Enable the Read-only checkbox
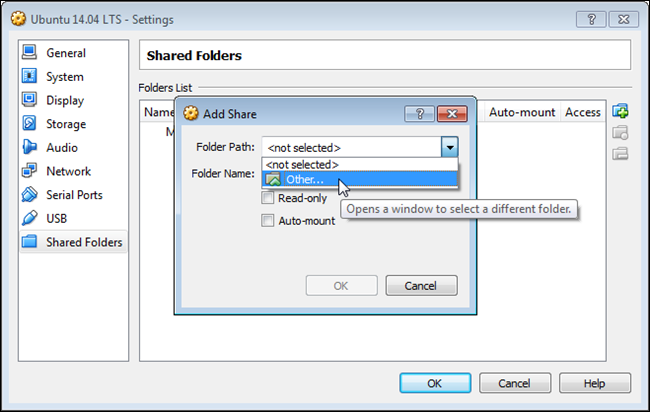 [267, 198]
